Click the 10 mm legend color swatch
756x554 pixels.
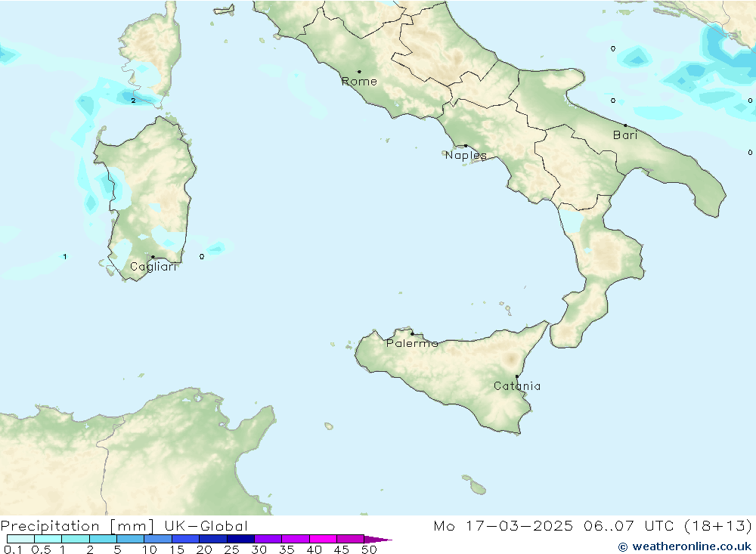pyautogui.click(x=158, y=539)
